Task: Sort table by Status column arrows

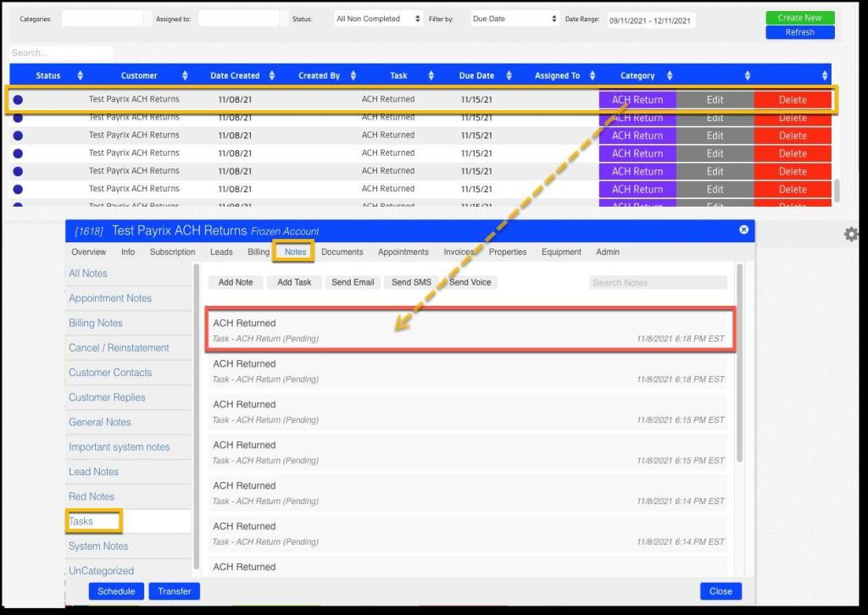Action: [81, 75]
